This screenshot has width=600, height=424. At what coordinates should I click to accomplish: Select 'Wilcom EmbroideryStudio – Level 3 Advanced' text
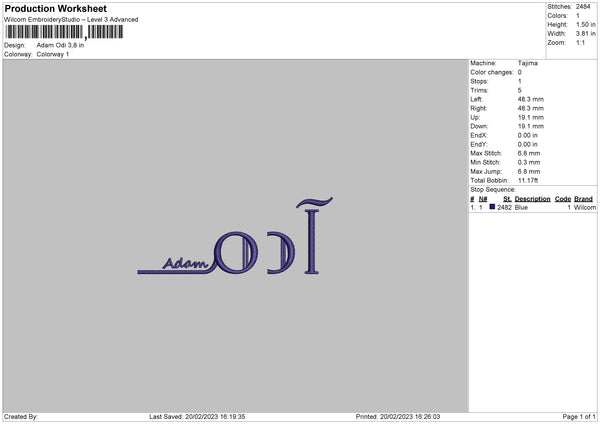tap(71, 20)
